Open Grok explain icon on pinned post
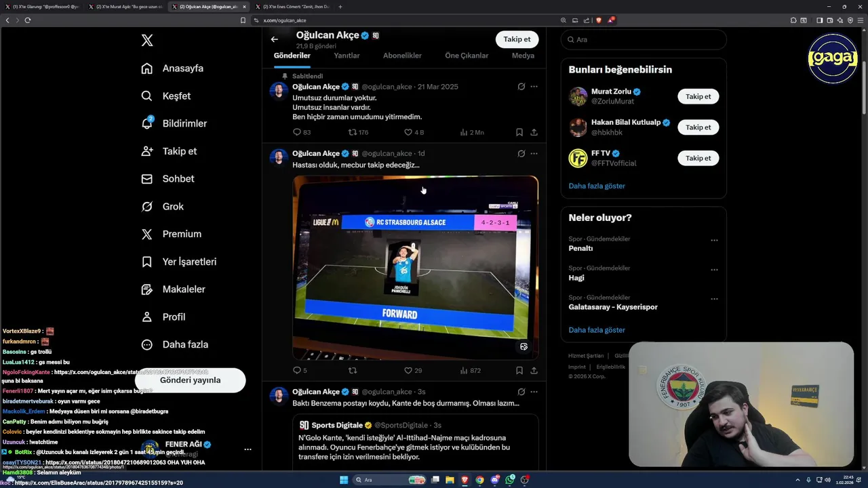868x488 pixels. tap(521, 87)
